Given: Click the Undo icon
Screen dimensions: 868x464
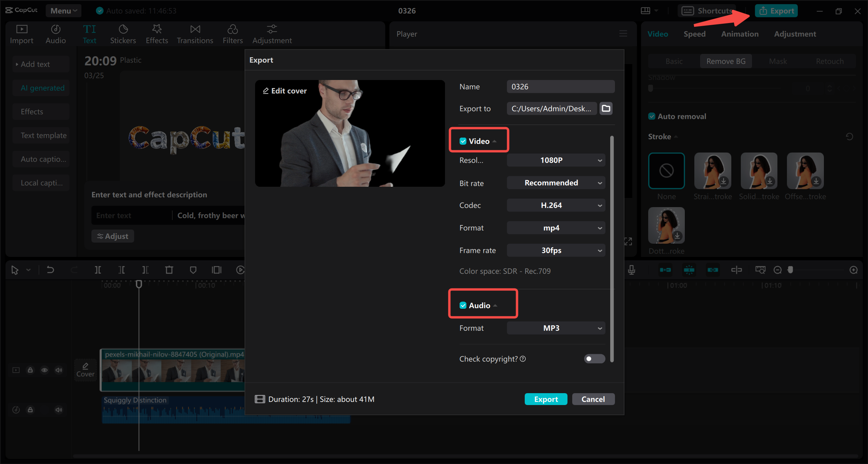Looking at the screenshot, I should 50,270.
